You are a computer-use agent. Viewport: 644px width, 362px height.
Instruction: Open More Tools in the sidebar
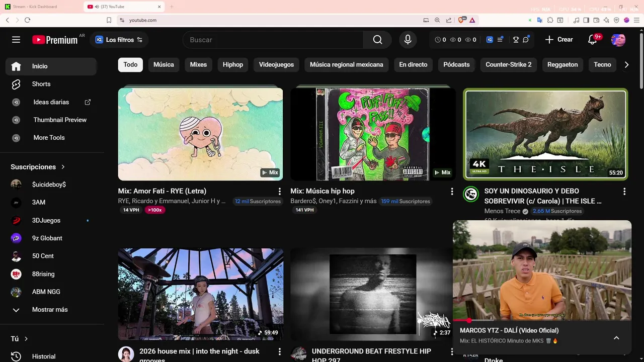tap(51, 138)
